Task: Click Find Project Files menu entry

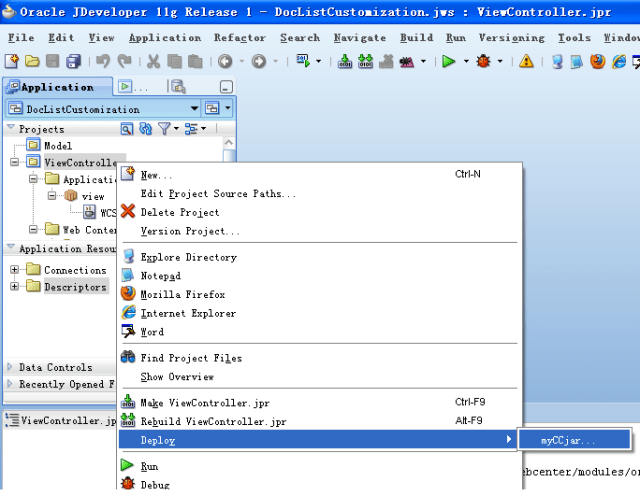Action: pos(191,358)
